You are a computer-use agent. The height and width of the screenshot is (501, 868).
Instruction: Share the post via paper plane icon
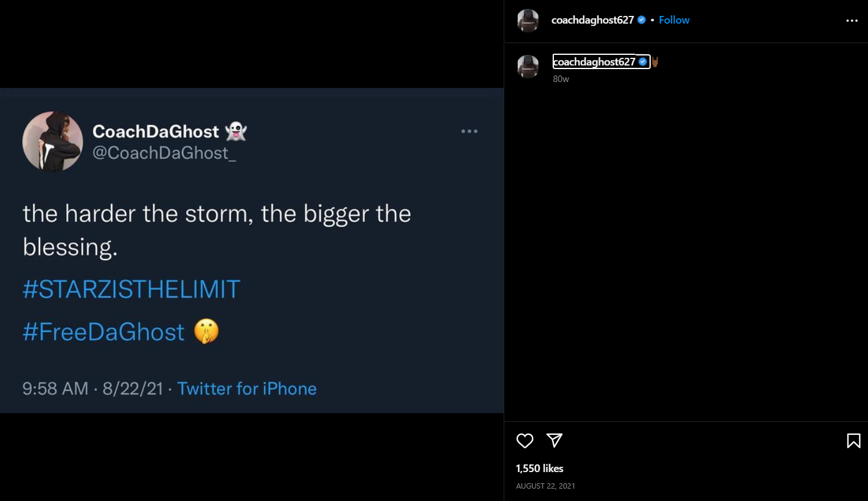(554, 440)
